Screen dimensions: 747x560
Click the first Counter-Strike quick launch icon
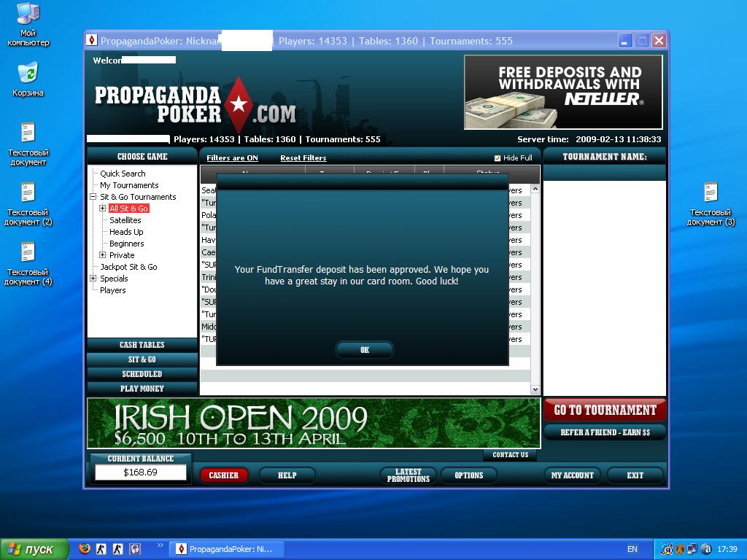pyautogui.click(x=101, y=548)
